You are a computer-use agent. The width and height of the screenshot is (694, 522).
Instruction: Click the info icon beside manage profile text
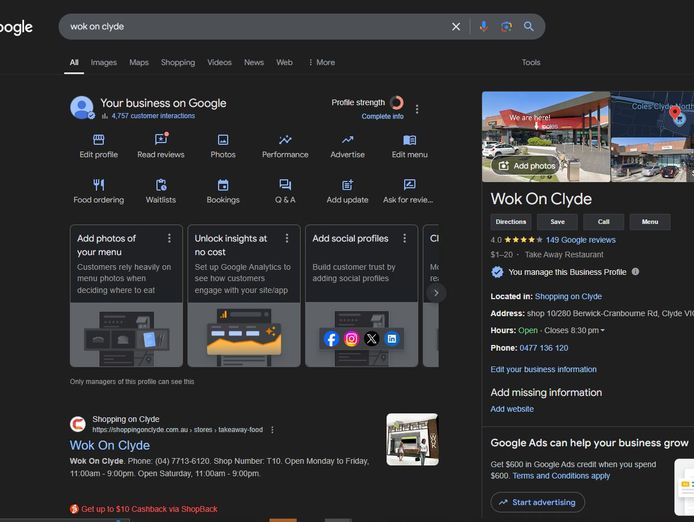636,272
